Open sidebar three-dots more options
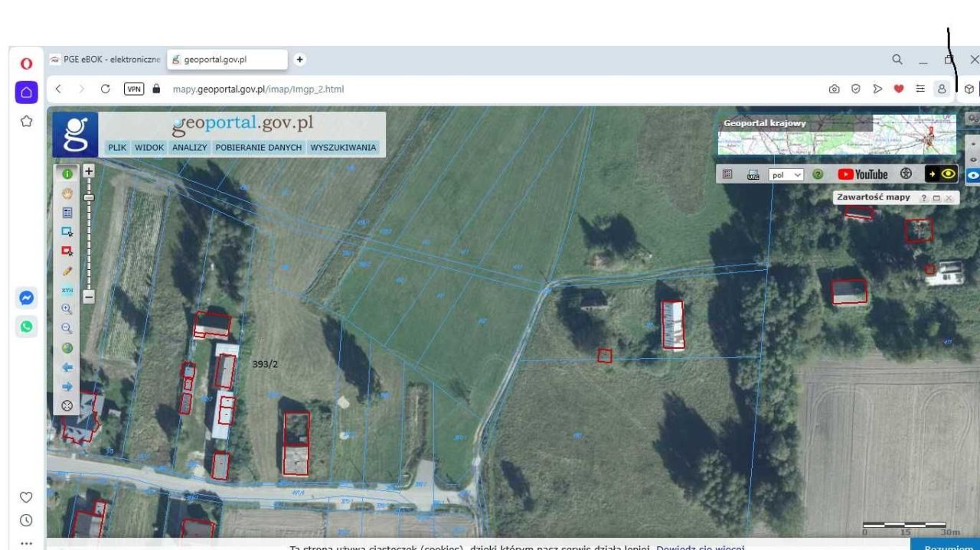Image resolution: width=980 pixels, height=550 pixels. click(x=26, y=543)
